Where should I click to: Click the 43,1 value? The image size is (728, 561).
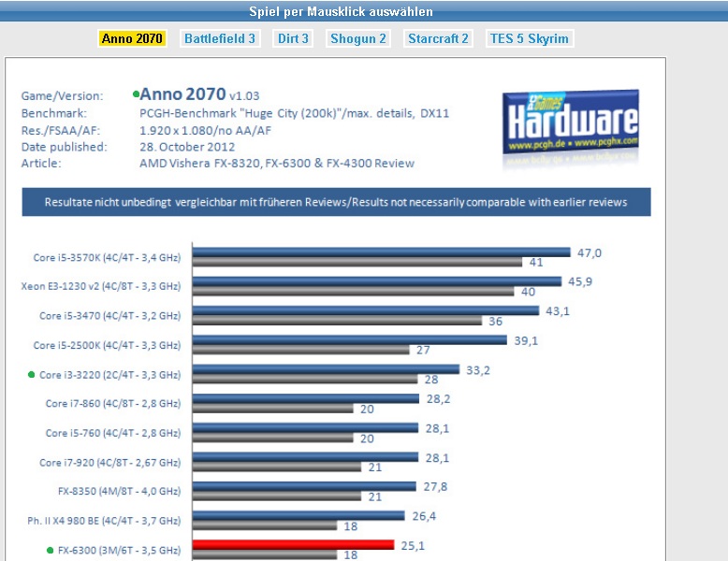558,311
